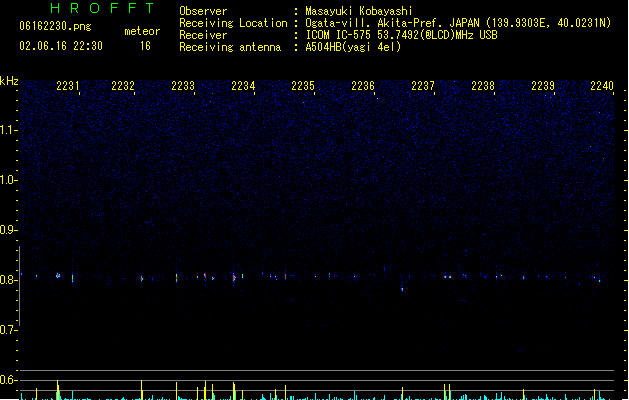Click the 2232 time marker

tap(123, 86)
